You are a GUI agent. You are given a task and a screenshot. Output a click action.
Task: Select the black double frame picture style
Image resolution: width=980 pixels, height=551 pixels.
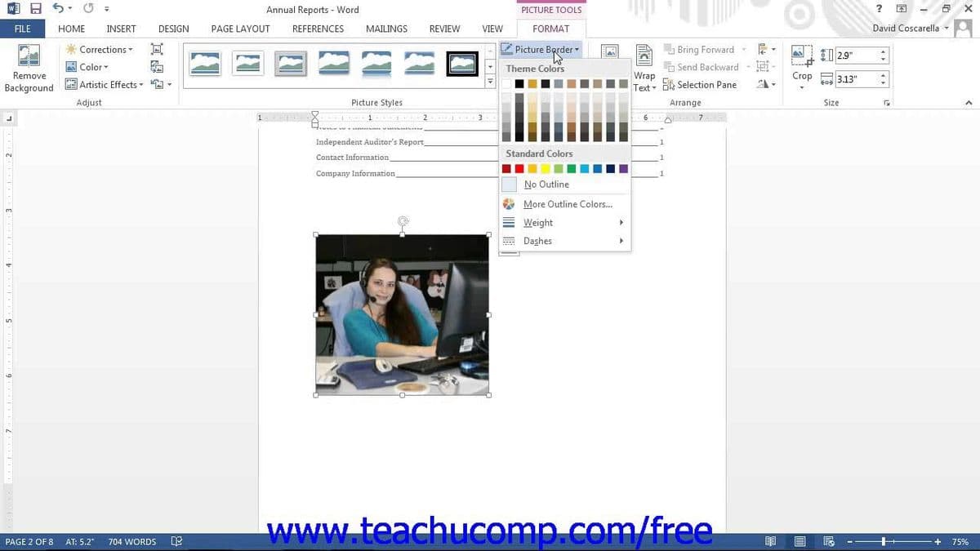462,64
